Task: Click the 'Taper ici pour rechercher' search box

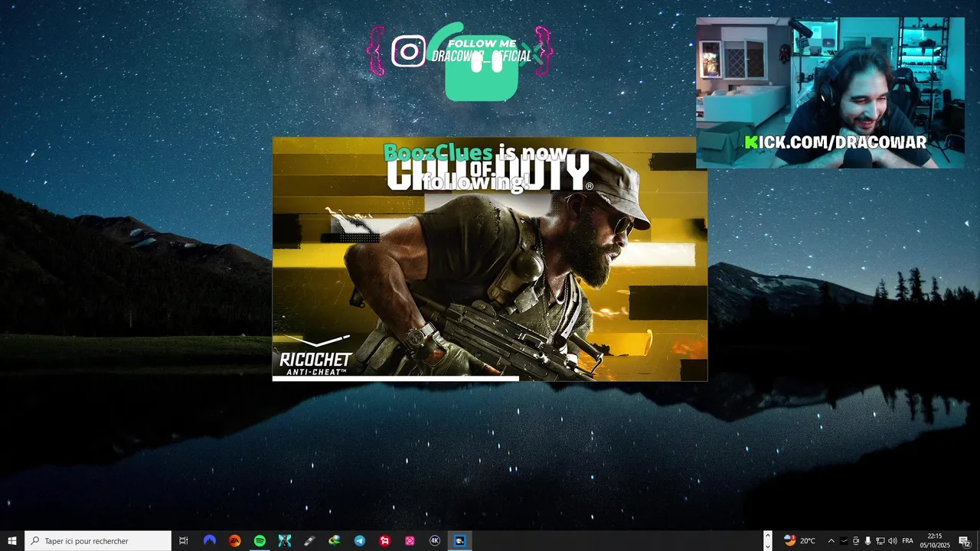Action: [x=98, y=540]
